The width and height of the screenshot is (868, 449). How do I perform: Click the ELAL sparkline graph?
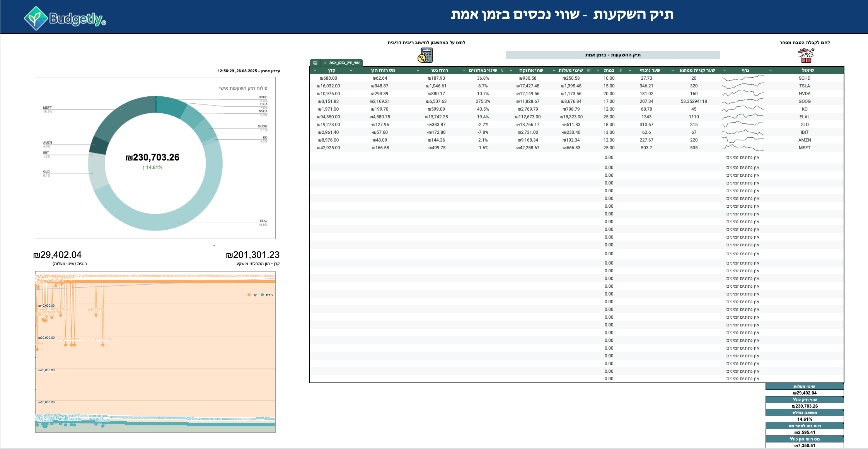pos(742,117)
